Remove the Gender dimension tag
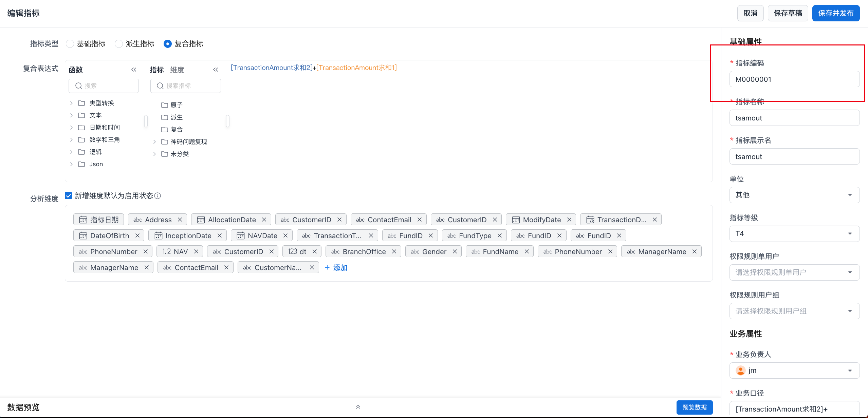The image size is (868, 418). 455,251
